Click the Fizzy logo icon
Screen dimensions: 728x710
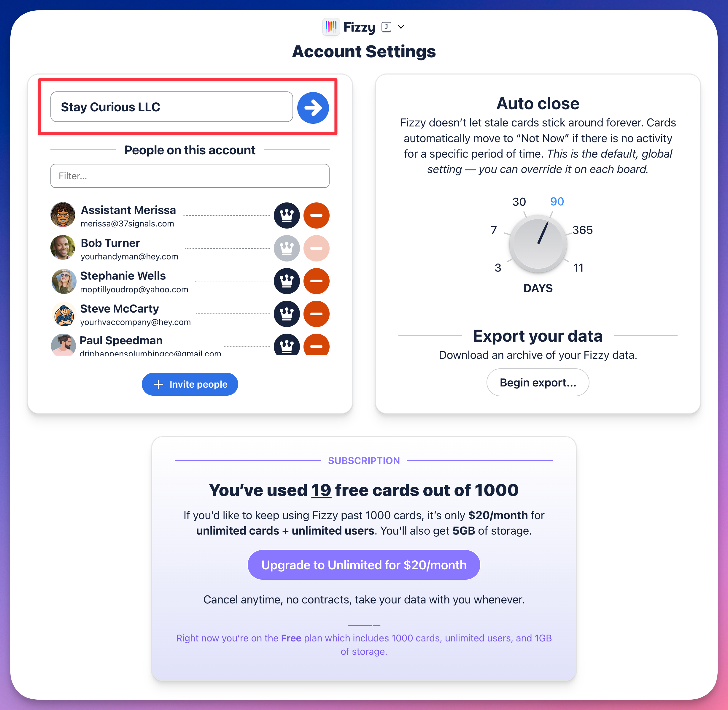click(x=331, y=26)
